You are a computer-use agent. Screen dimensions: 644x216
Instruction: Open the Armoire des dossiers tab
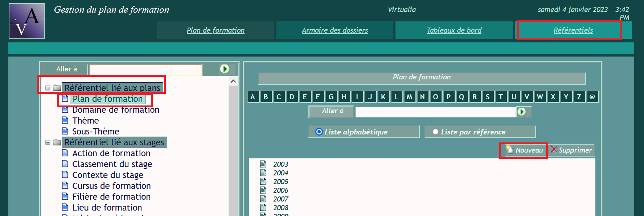pyautogui.click(x=335, y=30)
